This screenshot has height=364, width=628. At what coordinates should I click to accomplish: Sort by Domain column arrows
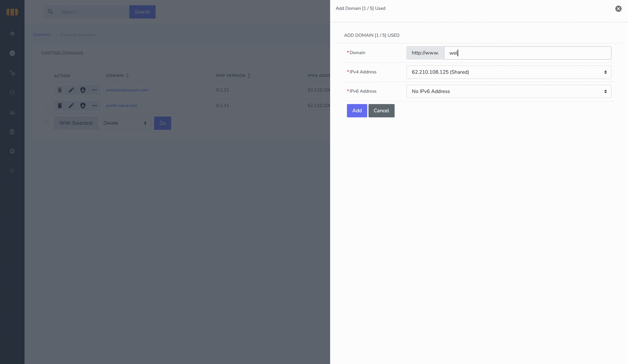128,75
